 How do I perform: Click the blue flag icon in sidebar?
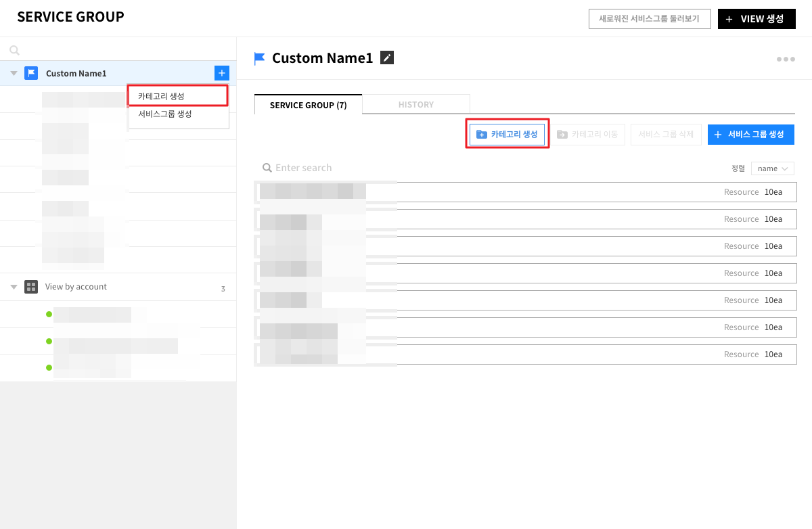[31, 73]
